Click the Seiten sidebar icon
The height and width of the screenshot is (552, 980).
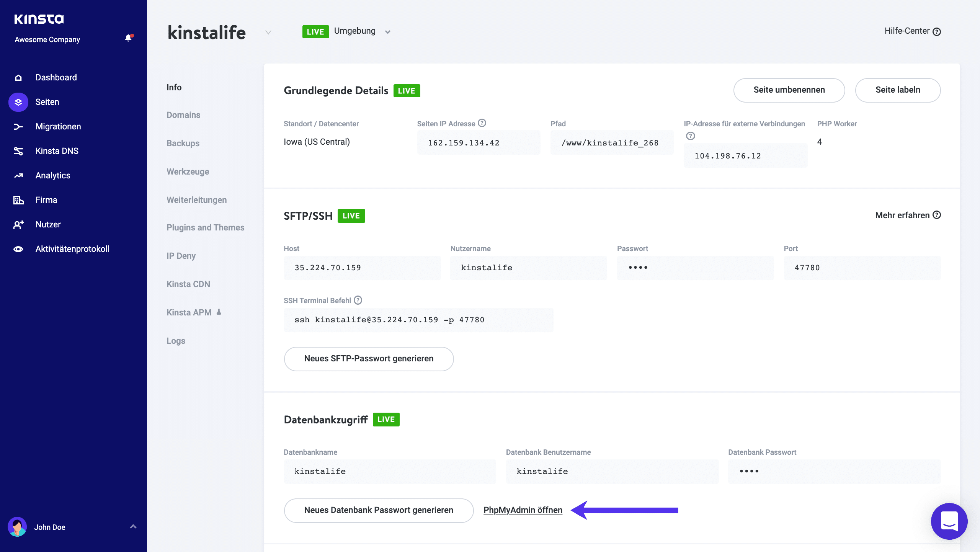click(x=18, y=102)
